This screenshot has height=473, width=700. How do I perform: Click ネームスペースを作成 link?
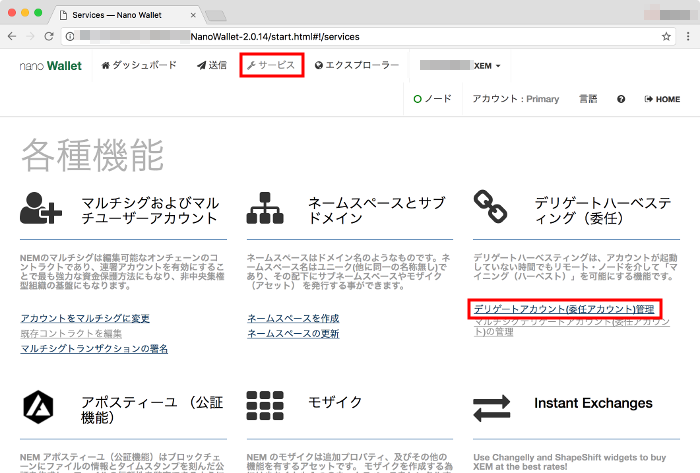point(293,318)
